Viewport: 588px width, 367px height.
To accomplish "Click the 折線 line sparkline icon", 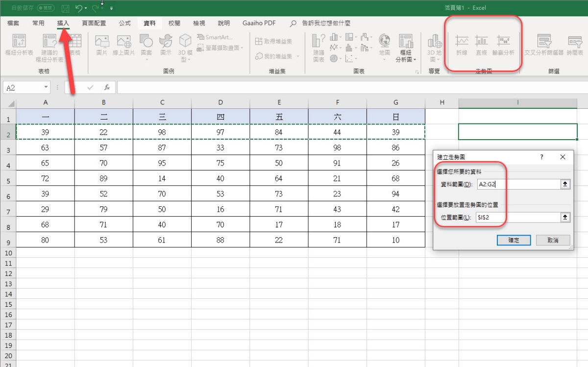I will pos(462,45).
